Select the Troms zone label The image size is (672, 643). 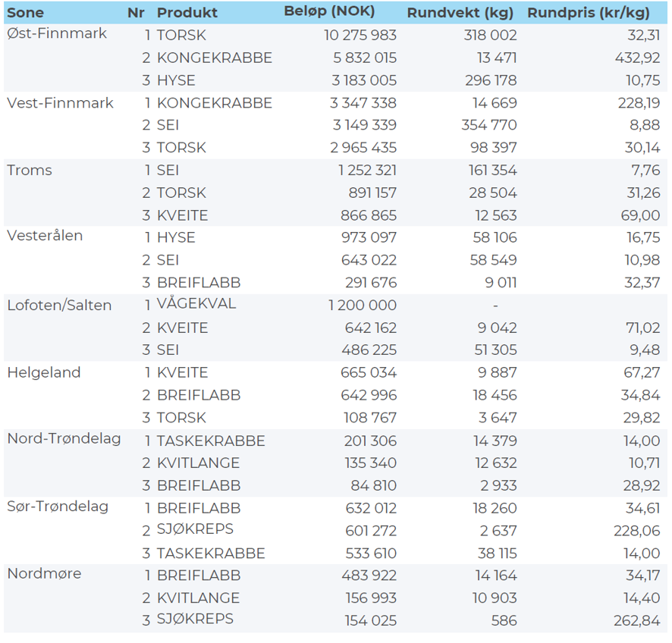point(30,170)
